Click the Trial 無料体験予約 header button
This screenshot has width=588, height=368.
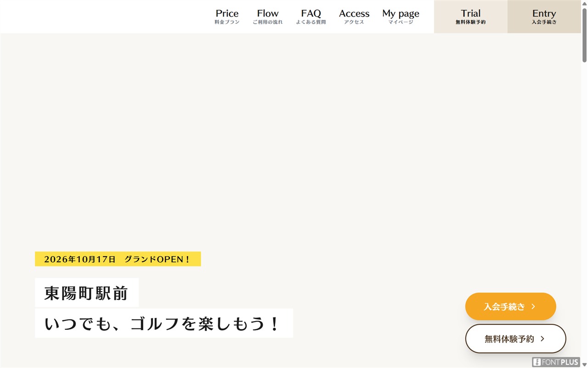(x=471, y=17)
